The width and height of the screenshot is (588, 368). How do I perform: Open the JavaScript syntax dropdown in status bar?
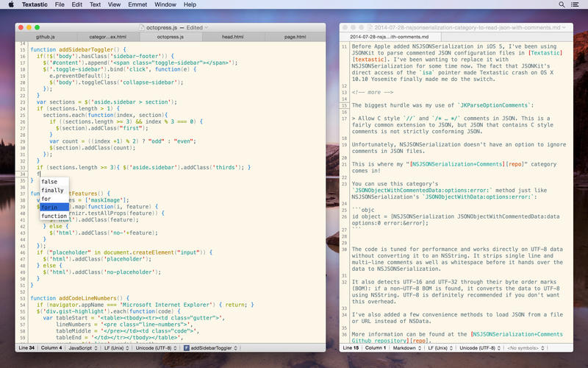coord(83,348)
